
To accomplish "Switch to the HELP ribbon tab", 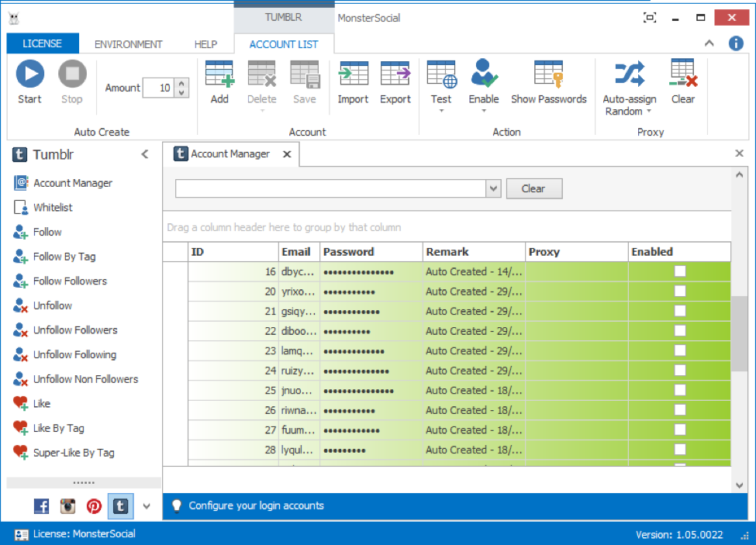I will (205, 44).
